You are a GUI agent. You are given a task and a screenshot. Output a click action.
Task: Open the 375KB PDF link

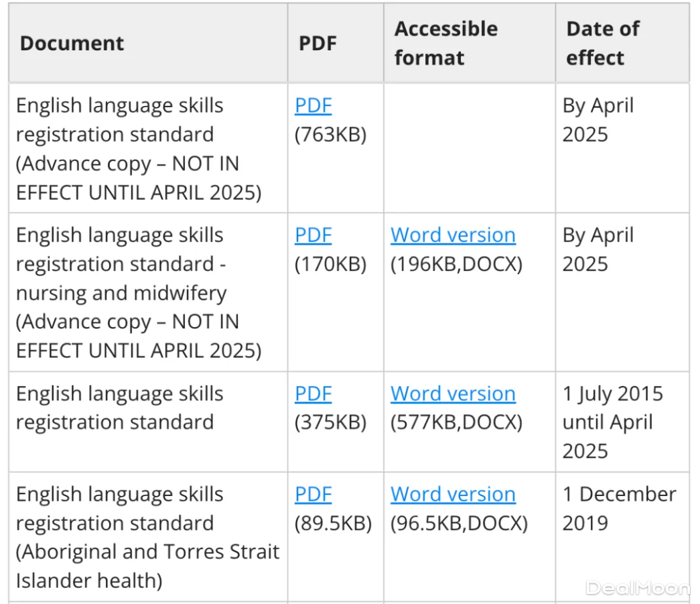click(x=313, y=394)
